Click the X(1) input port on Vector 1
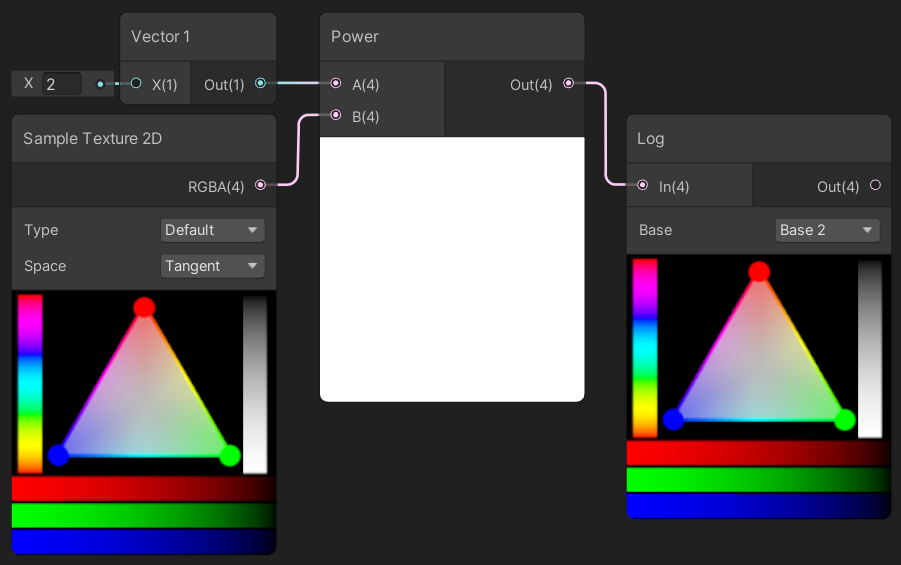This screenshot has height=565, width=901. coord(136,84)
